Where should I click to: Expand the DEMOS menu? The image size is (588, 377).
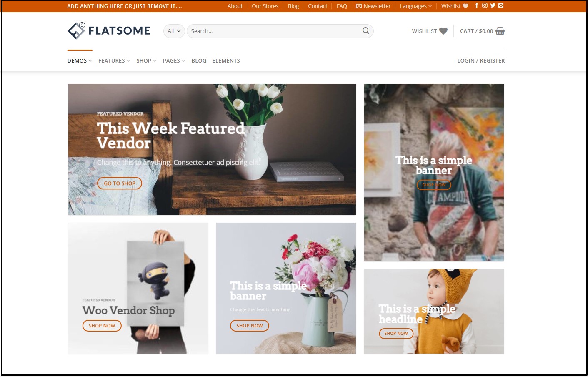80,60
